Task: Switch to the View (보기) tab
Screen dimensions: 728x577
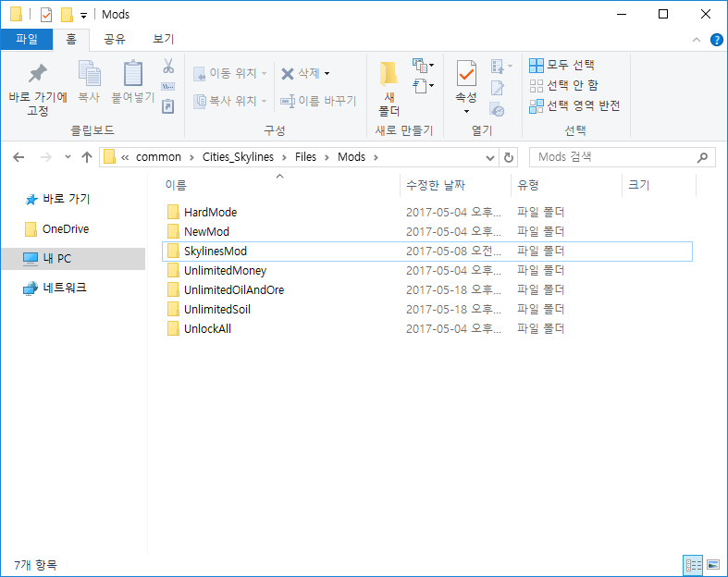Action: point(164,39)
